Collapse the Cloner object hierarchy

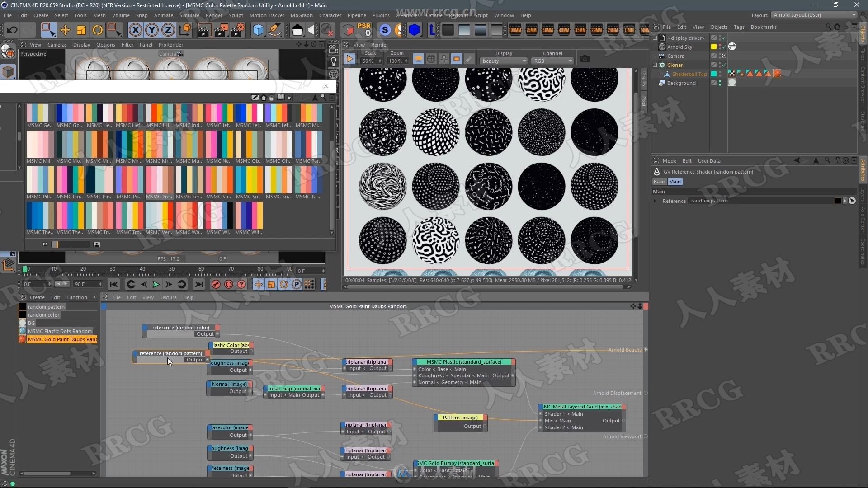pyautogui.click(x=655, y=65)
